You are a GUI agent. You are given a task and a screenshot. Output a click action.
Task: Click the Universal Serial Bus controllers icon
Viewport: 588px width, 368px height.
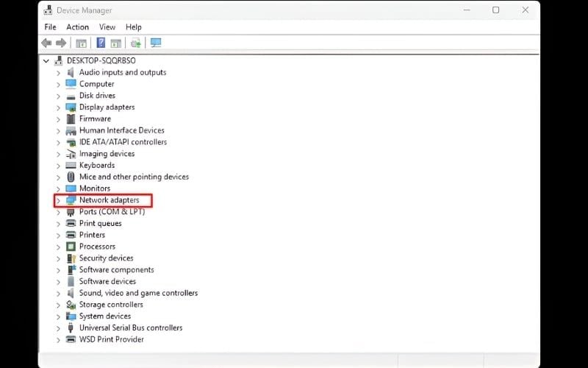[x=71, y=328]
